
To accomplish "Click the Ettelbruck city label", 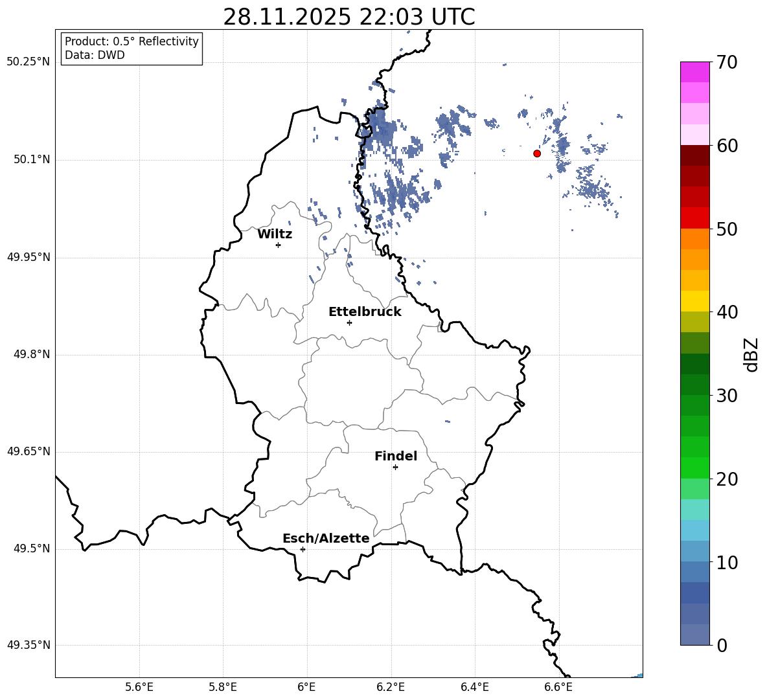I will [365, 312].
